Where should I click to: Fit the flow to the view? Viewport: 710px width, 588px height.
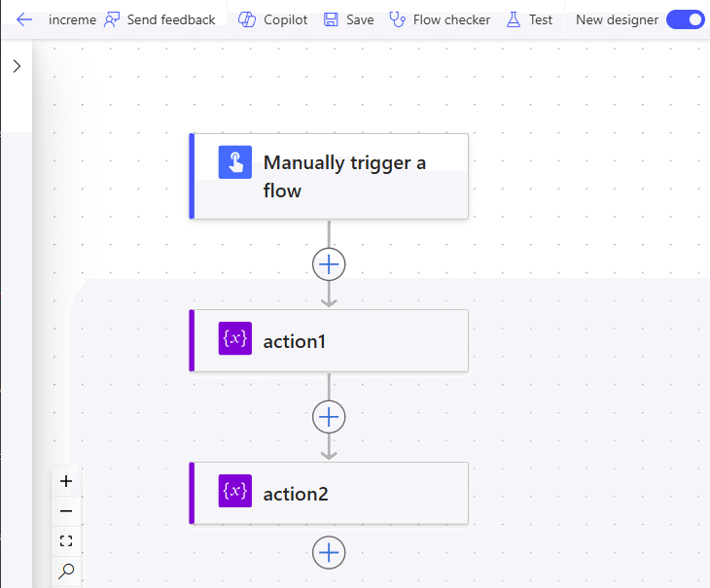pos(66,541)
